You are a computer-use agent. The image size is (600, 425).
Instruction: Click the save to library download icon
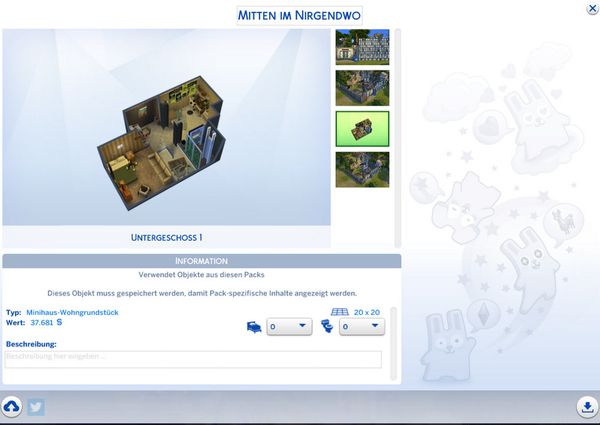[586, 407]
